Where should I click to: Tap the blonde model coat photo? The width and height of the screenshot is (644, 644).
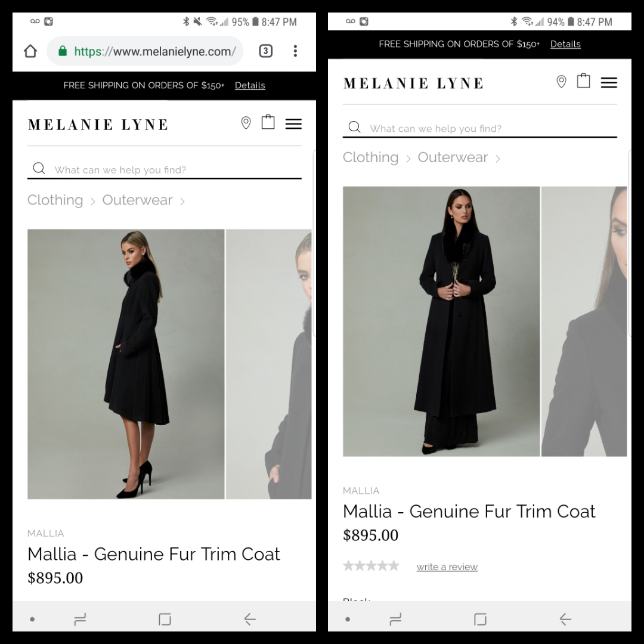[x=126, y=364]
